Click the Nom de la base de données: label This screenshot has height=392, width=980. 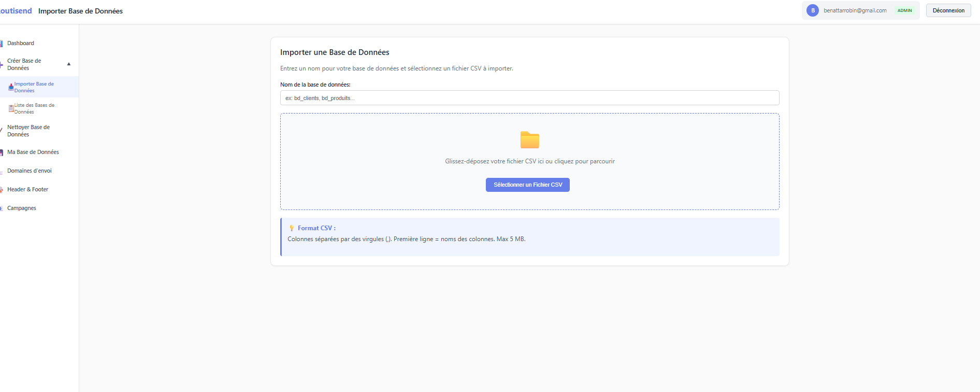315,85
